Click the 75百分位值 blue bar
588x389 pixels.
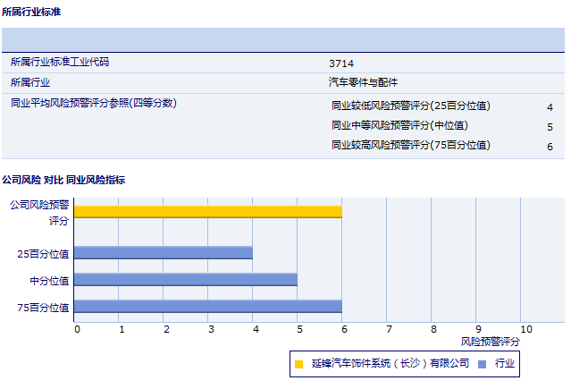(208, 307)
